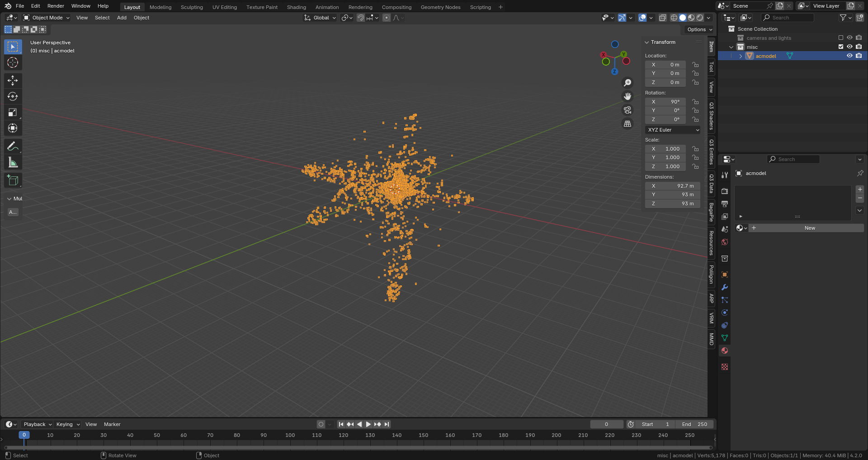Select the Move tool in toolbar
Screen dimensions: 868x460
click(x=13, y=81)
